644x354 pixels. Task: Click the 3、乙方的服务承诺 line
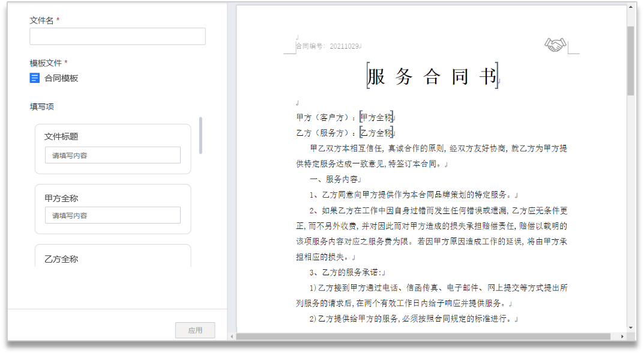[347, 272]
